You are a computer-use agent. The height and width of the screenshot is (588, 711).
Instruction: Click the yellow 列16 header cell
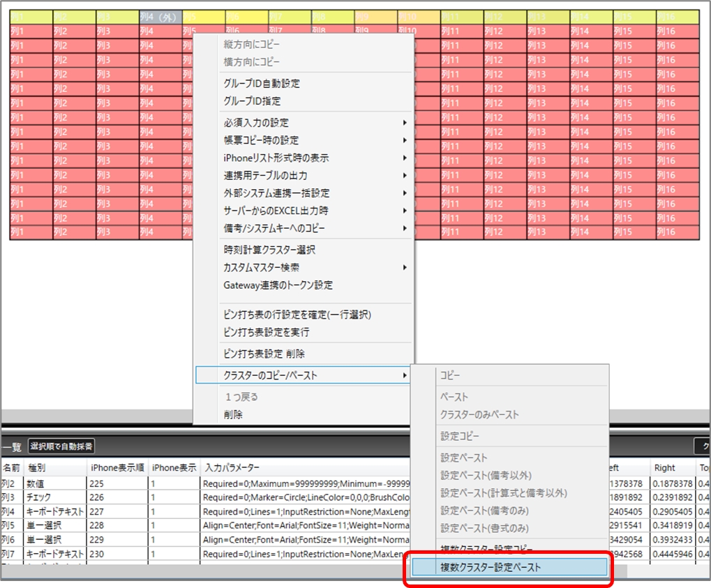(x=676, y=16)
